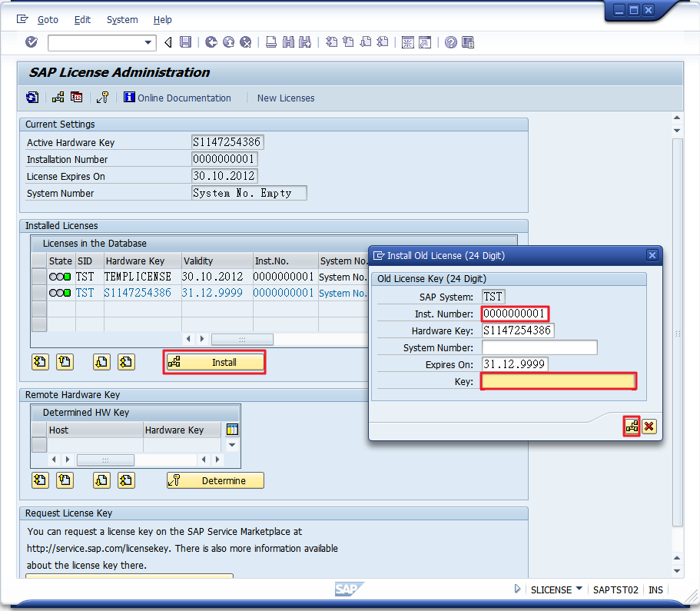Viewport: 700px width, 611px height.
Task: Click the Install icon button in the dialog
Action: coord(632,427)
